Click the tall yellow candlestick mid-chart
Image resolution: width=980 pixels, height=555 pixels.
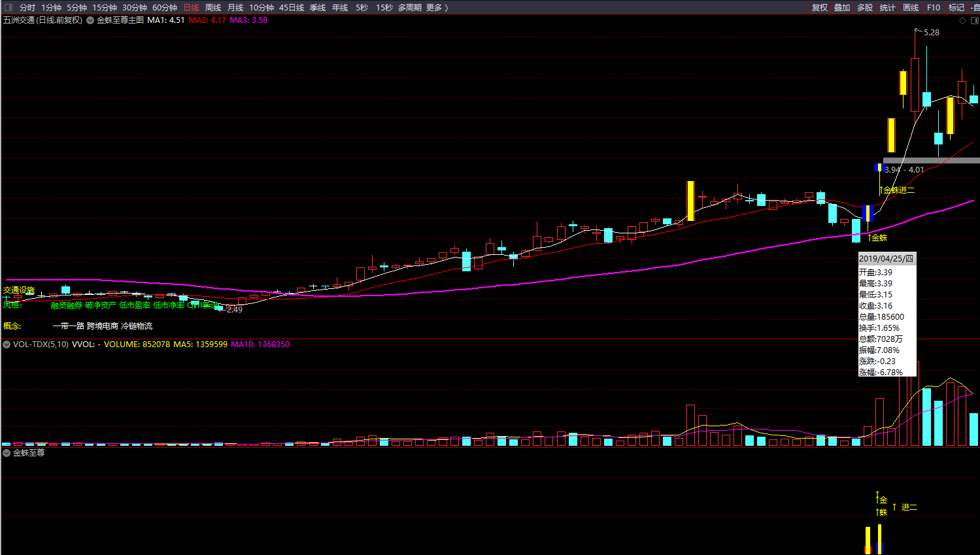point(690,201)
